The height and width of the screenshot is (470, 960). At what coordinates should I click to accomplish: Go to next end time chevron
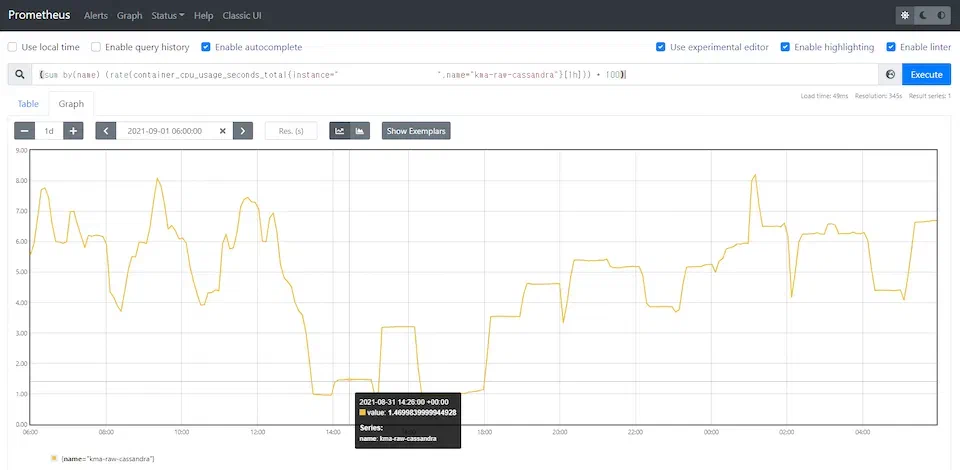[243, 131]
